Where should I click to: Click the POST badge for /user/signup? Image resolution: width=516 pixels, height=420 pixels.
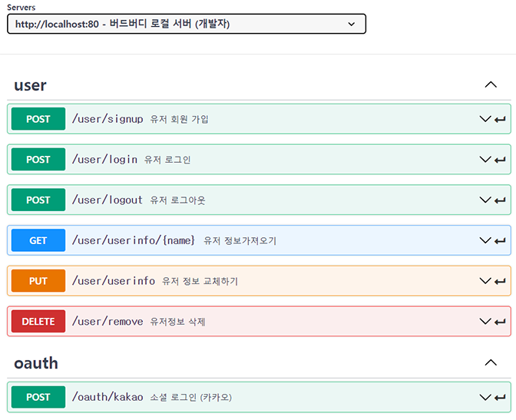38,119
